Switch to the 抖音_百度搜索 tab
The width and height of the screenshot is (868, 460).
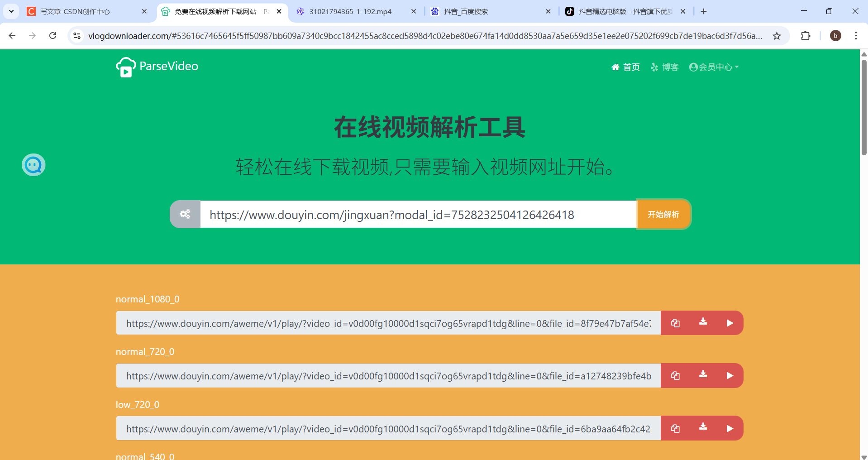[x=491, y=11]
